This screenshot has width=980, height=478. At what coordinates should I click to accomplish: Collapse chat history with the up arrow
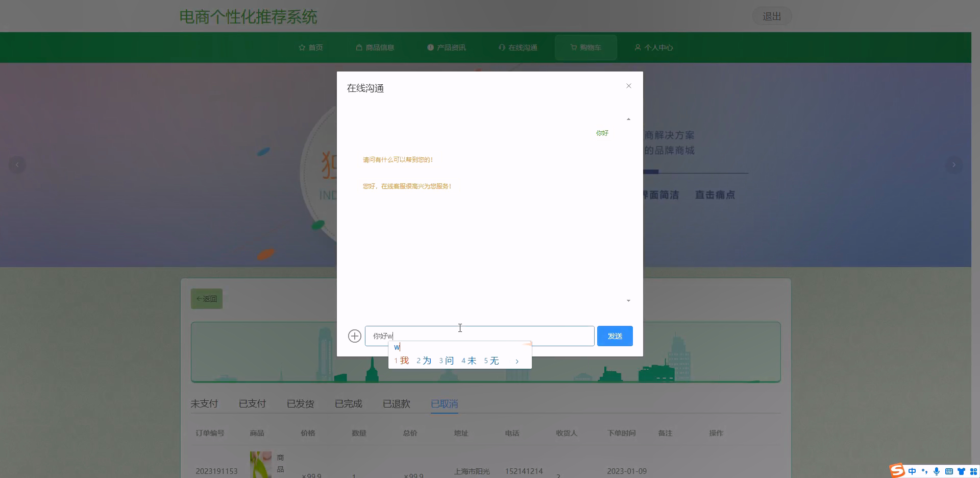click(x=628, y=118)
